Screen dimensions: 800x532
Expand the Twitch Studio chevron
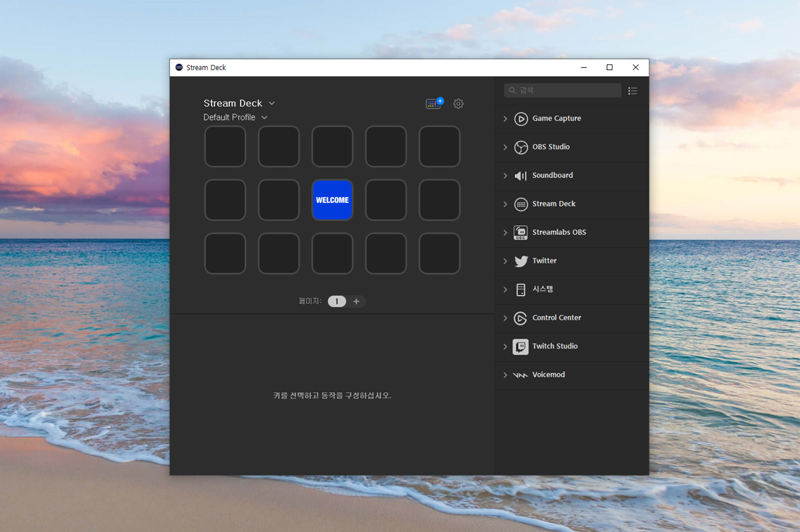(506, 347)
